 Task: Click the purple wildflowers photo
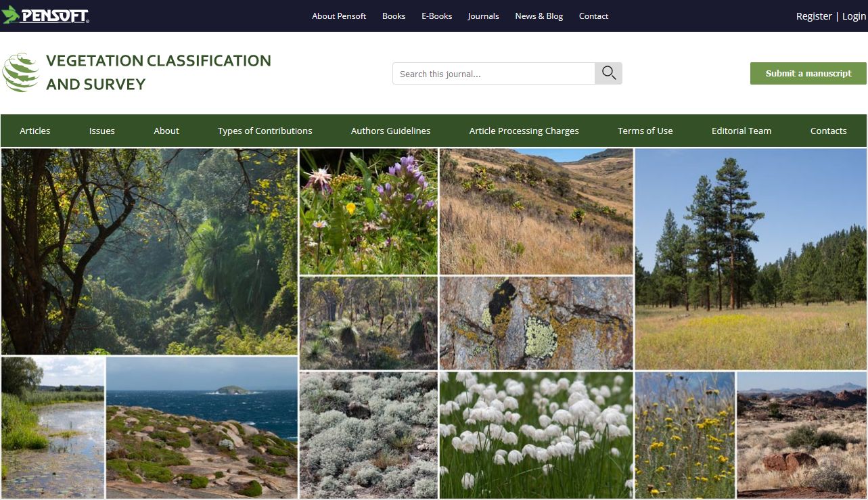[x=369, y=211]
